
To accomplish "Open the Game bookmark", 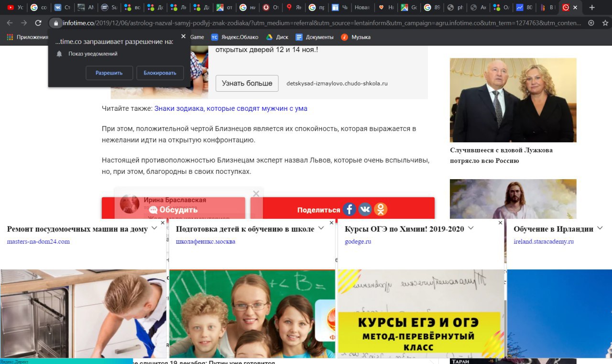I will [x=197, y=37].
